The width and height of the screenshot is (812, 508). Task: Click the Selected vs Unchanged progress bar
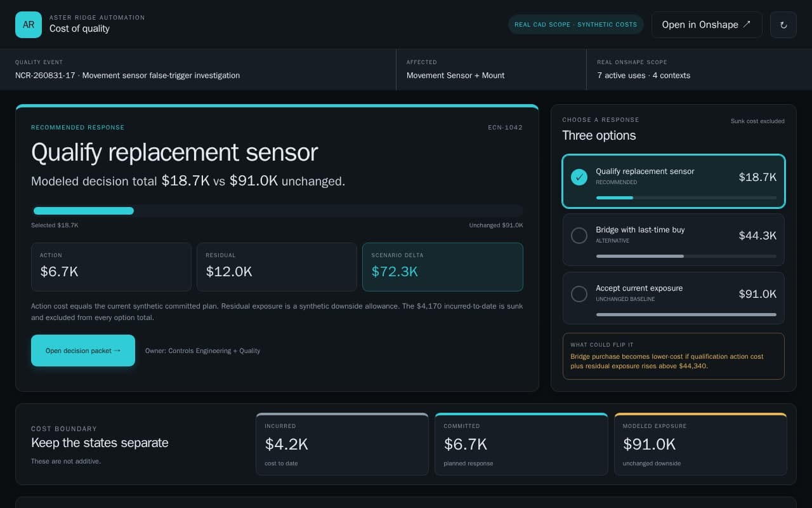click(277, 211)
